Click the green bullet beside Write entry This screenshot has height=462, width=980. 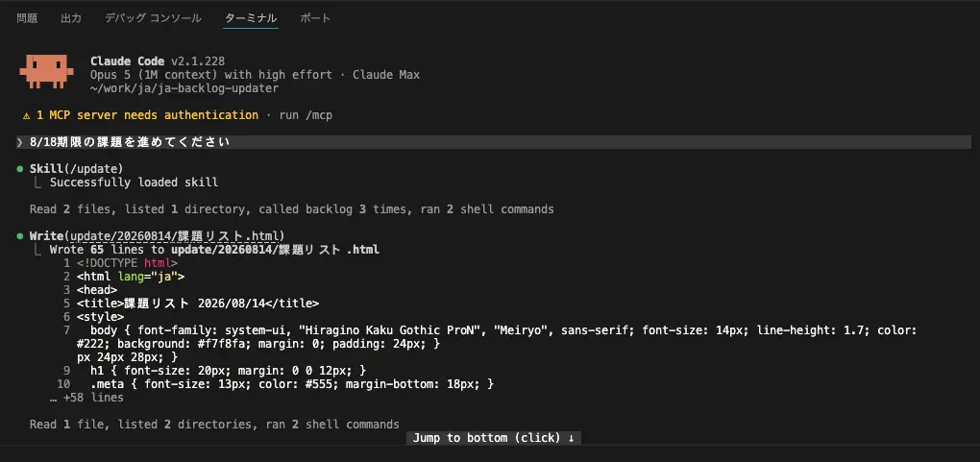click(x=20, y=236)
